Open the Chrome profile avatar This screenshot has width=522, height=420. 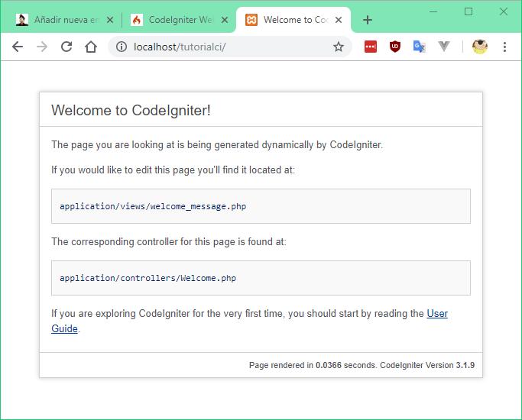pos(480,47)
